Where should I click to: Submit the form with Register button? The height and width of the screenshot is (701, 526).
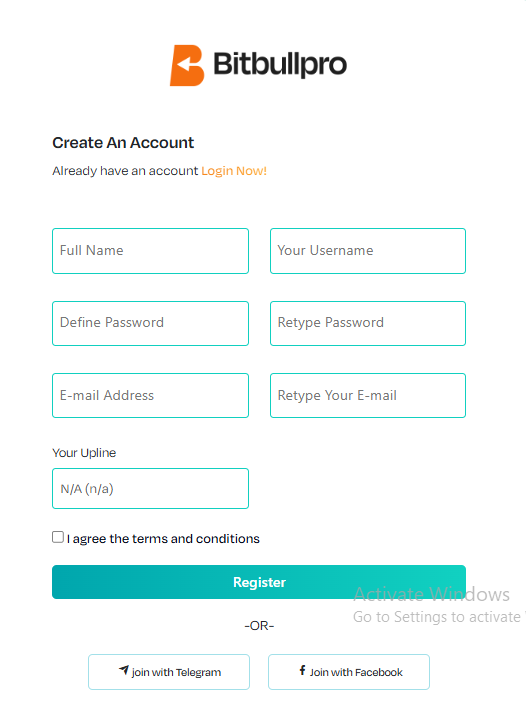pyautogui.click(x=259, y=582)
